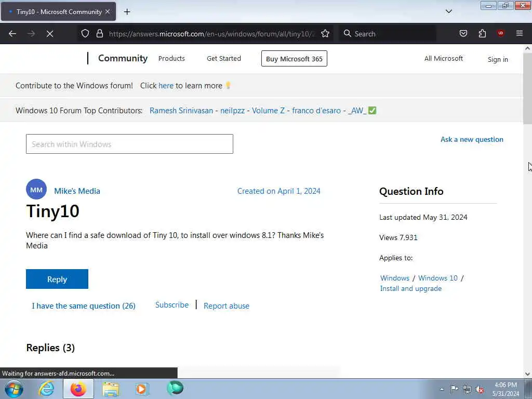Follow the 'here' link to learn more
This screenshot has height=399, width=532.
pyautogui.click(x=166, y=86)
